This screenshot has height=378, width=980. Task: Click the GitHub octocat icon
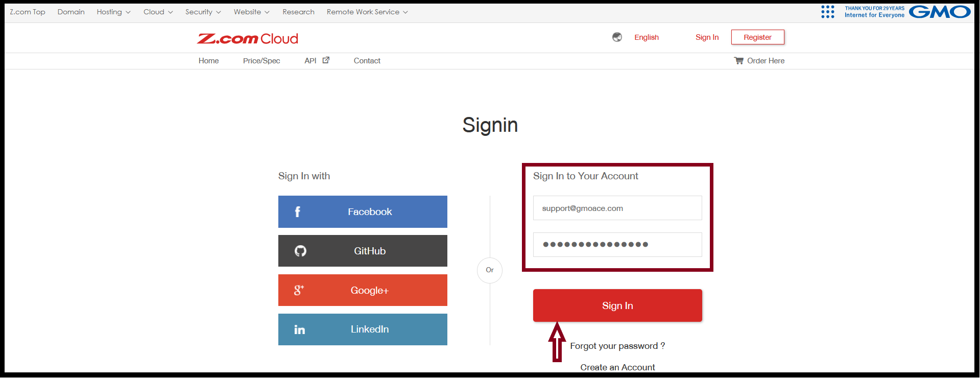point(300,251)
